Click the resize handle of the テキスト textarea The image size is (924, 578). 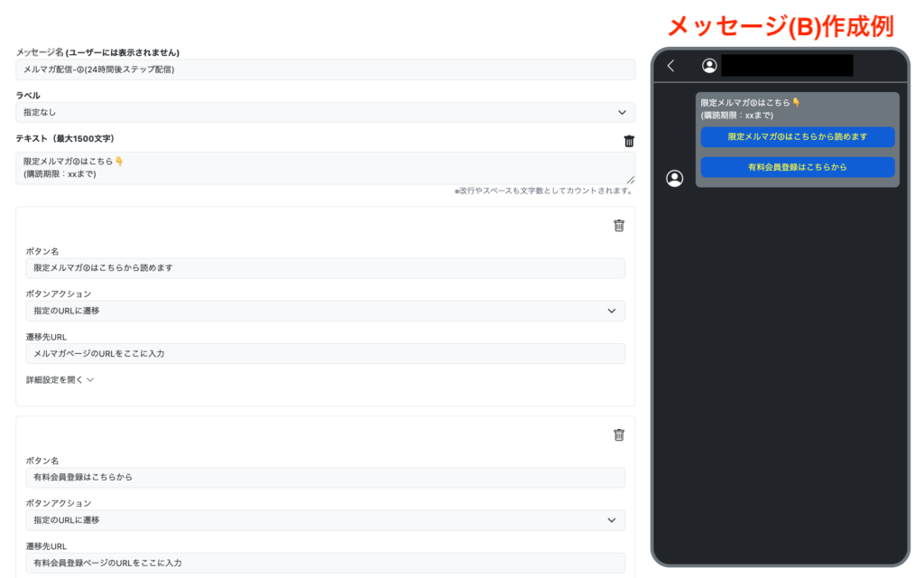point(631,180)
